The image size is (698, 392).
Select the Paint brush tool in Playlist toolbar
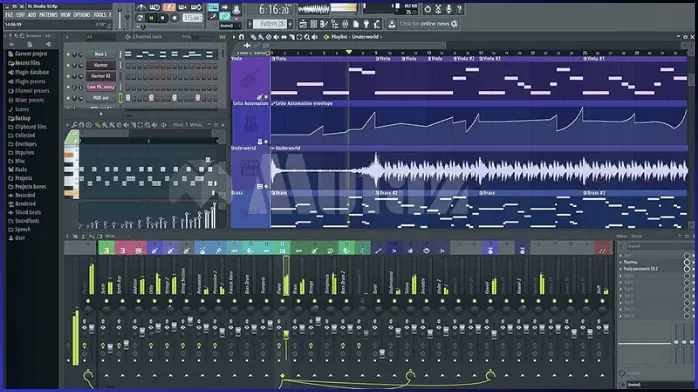pos(261,37)
